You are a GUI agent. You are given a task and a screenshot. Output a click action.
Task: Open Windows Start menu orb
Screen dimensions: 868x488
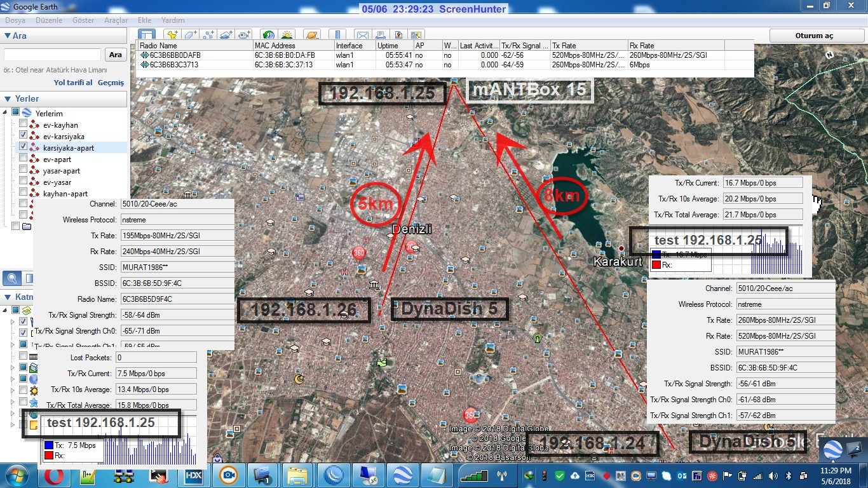point(16,475)
